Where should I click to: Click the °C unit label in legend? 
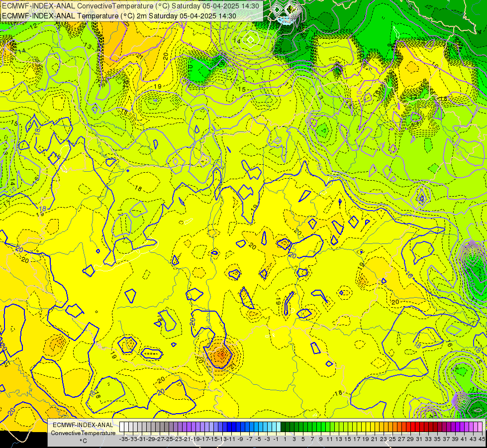tap(83, 441)
